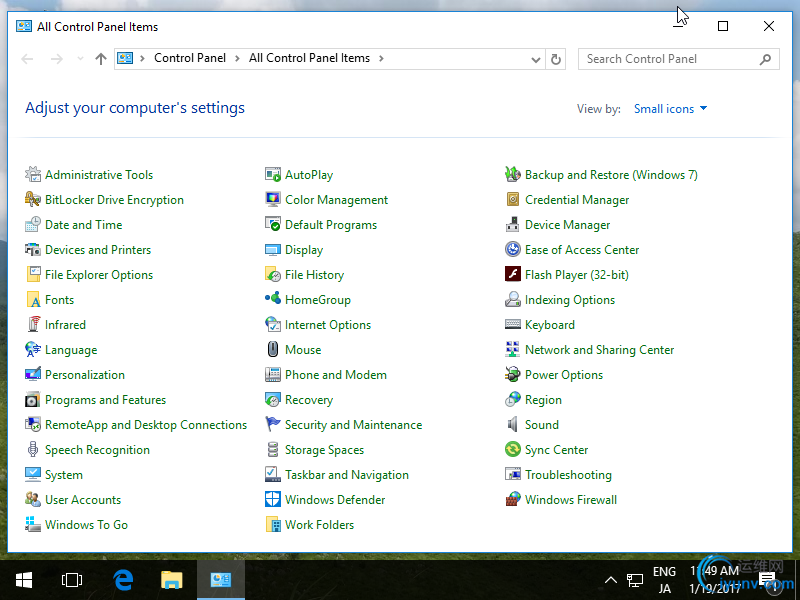800x600 pixels.
Task: Open the User Accounts link
Action: coord(83,500)
